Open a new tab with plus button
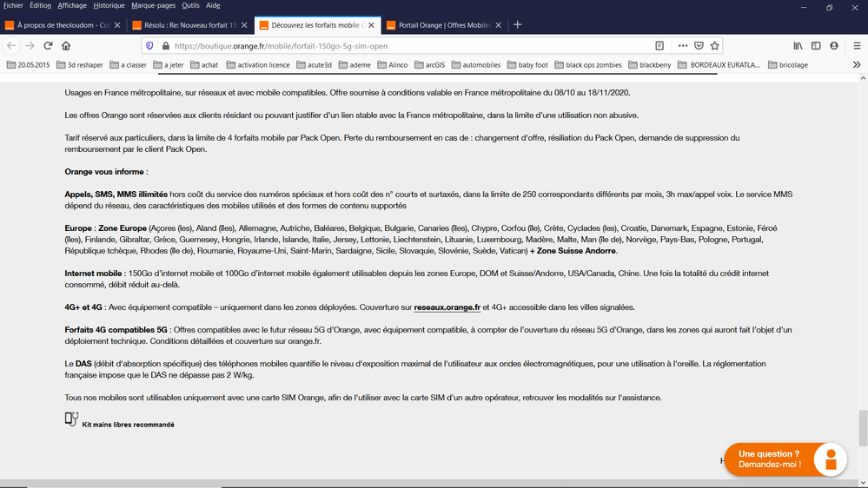The image size is (868, 488). click(518, 25)
